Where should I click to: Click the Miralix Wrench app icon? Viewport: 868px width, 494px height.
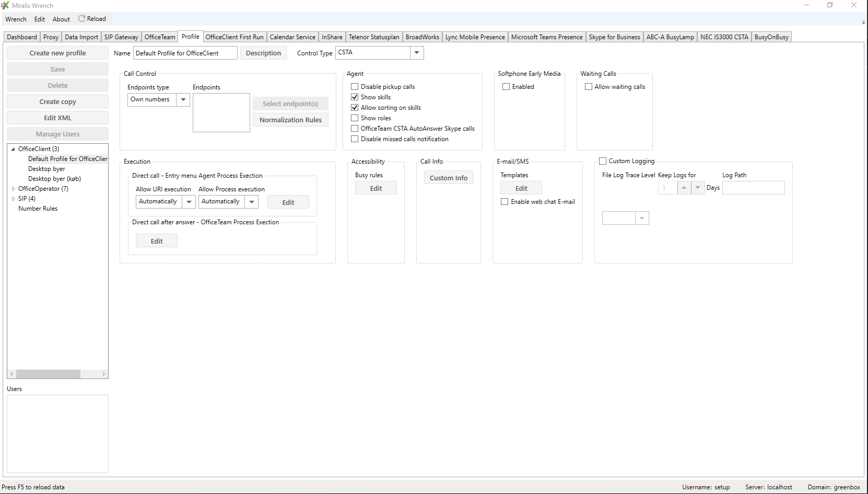click(x=5, y=5)
